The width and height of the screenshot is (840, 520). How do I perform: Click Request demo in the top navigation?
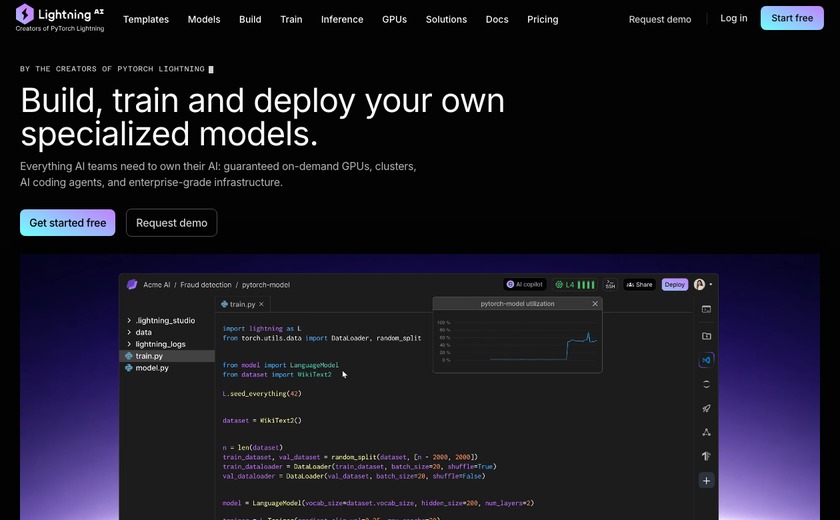(x=659, y=19)
